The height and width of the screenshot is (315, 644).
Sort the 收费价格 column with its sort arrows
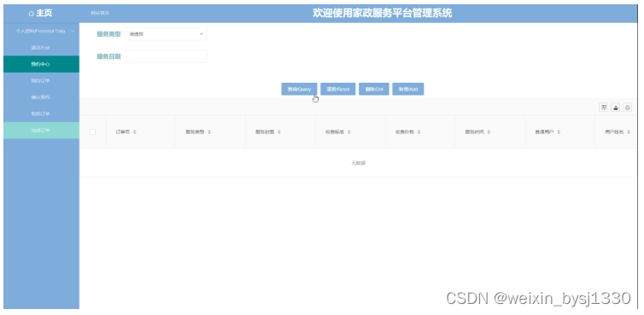point(419,132)
